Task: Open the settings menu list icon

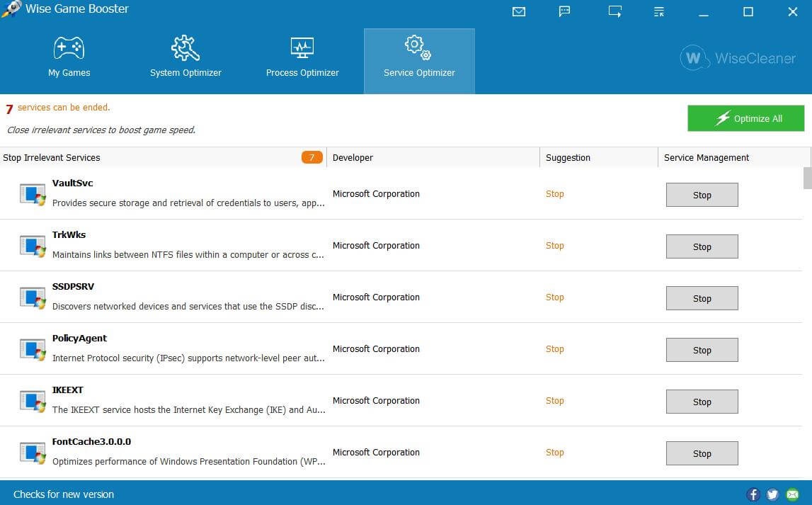Action: 658,11
